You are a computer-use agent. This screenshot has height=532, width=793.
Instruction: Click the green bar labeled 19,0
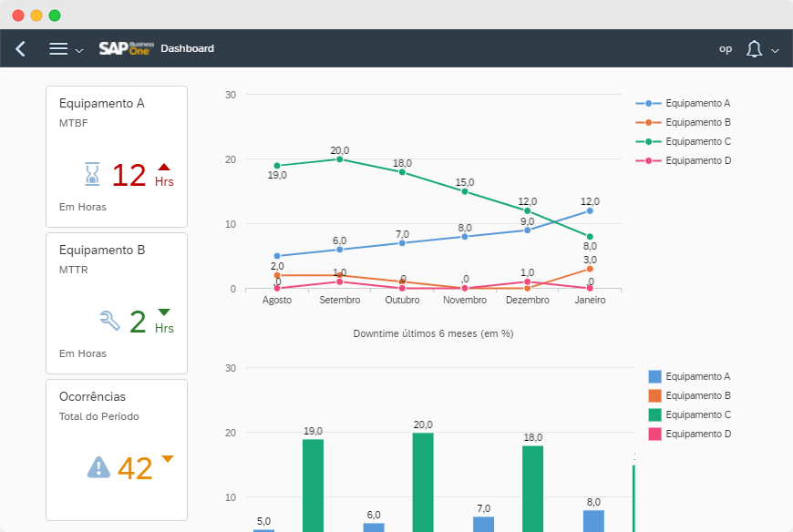tap(313, 486)
